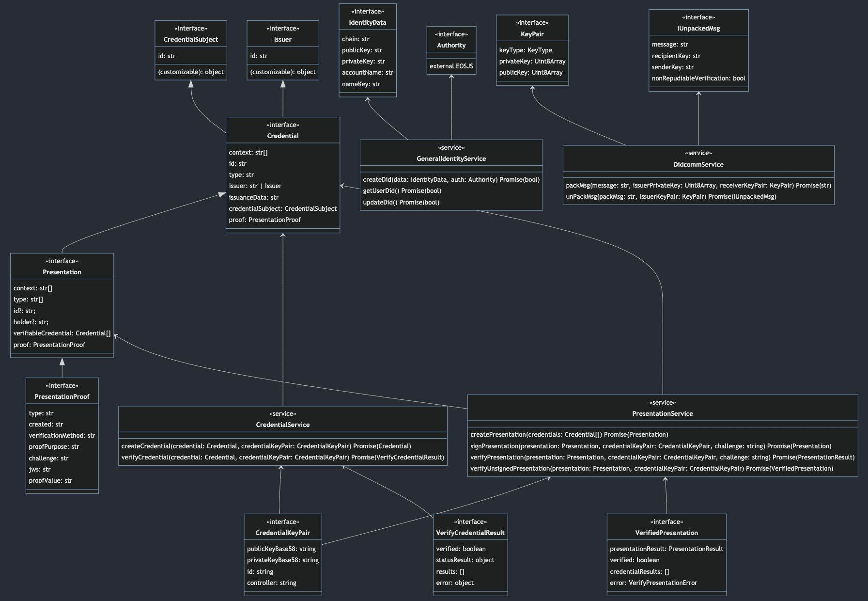Click the VerifyCredentialResult class title
This screenshot has height=601, width=868.
470,533
